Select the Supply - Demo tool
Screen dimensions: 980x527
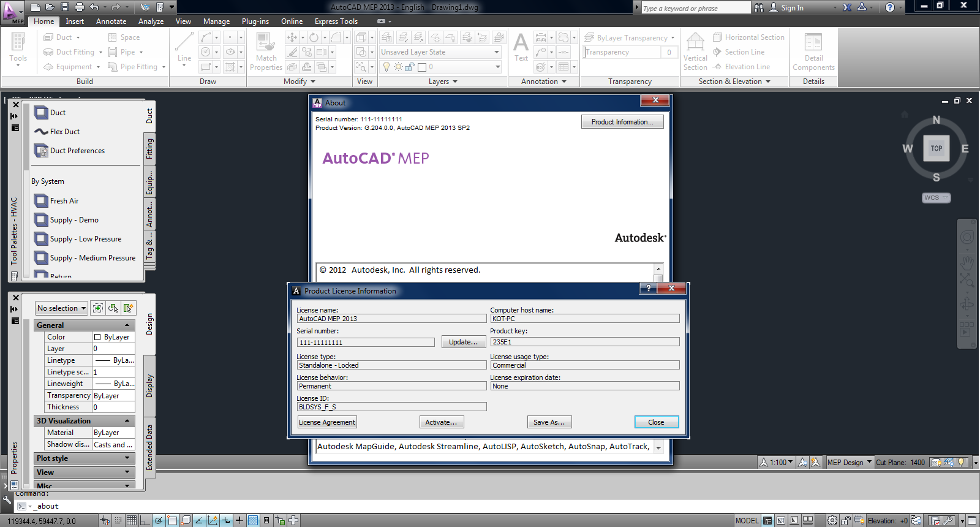[x=67, y=220]
